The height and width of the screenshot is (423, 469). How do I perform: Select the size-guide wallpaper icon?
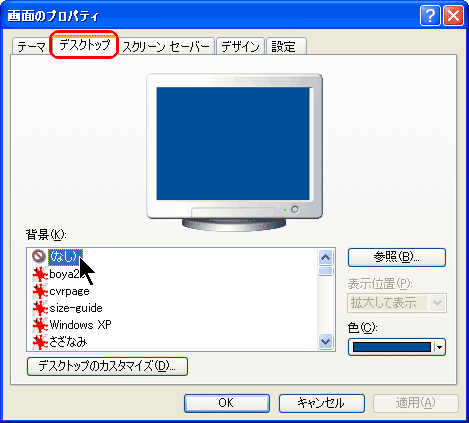(x=40, y=308)
